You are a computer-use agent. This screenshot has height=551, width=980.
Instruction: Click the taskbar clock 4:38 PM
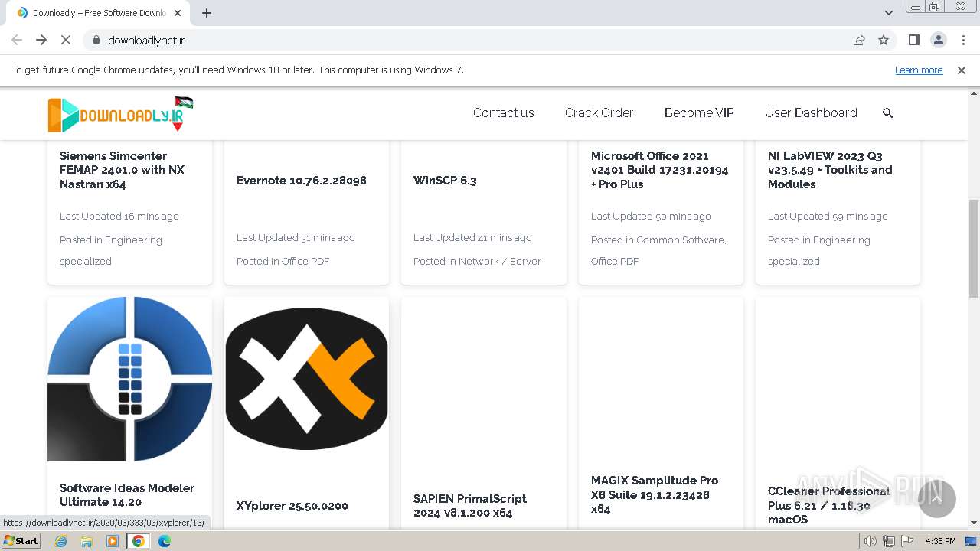(x=940, y=541)
